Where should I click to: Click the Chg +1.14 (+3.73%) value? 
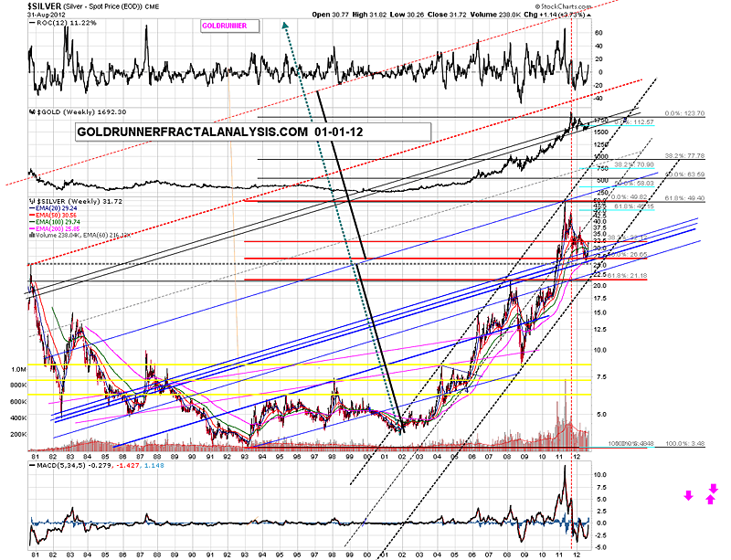coord(554,15)
